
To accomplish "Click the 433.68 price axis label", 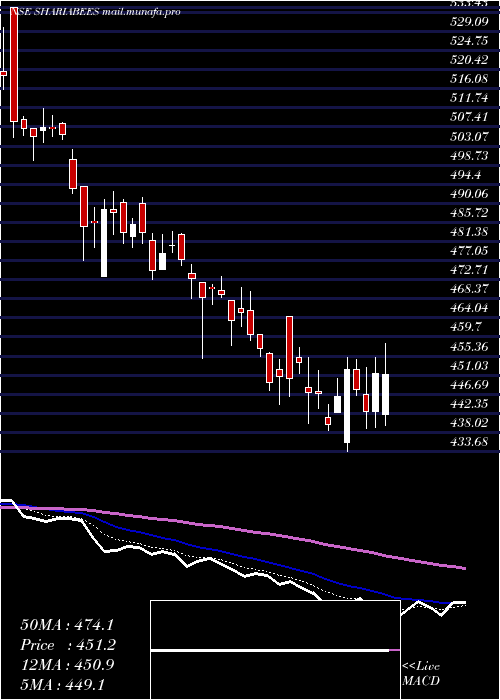I will [x=467, y=442].
